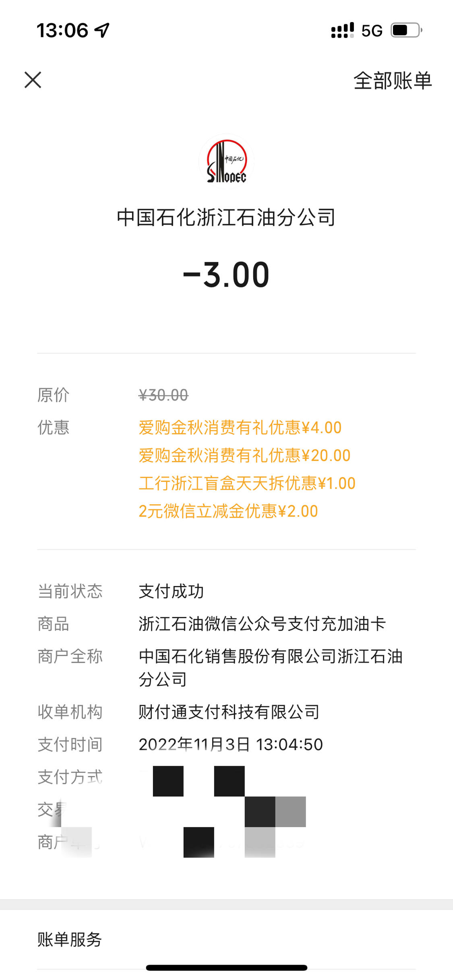Open the 爱购金秋消费有礼优惠¥20.00 discount
Screen dimensions: 453x980
pos(244,456)
